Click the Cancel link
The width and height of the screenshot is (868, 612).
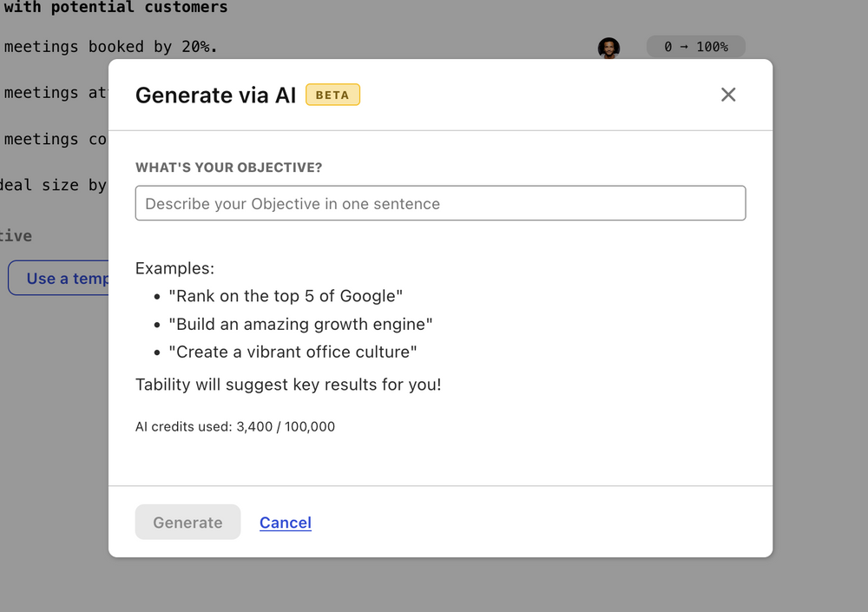286,522
